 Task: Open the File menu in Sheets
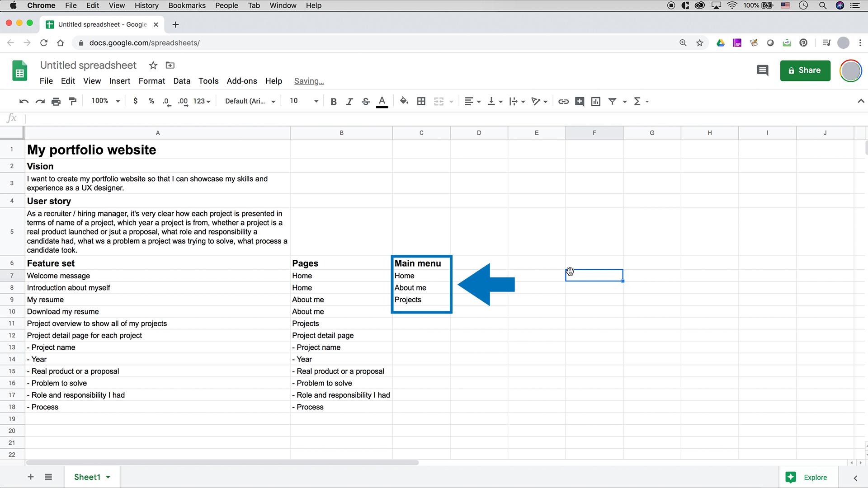point(46,81)
